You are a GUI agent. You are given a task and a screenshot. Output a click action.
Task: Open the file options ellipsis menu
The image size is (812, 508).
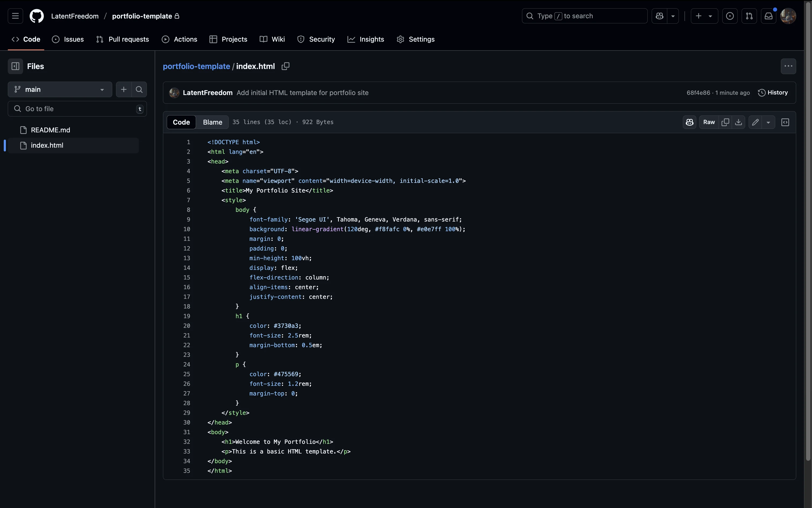788,66
